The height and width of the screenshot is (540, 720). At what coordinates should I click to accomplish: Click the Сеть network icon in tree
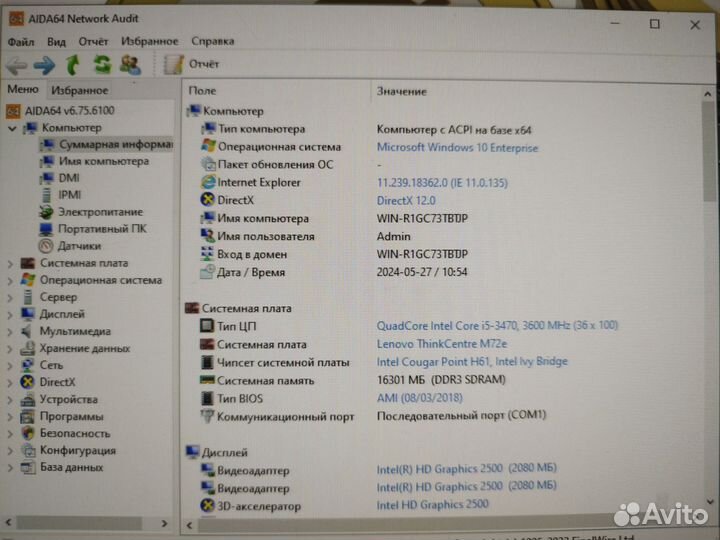28,366
